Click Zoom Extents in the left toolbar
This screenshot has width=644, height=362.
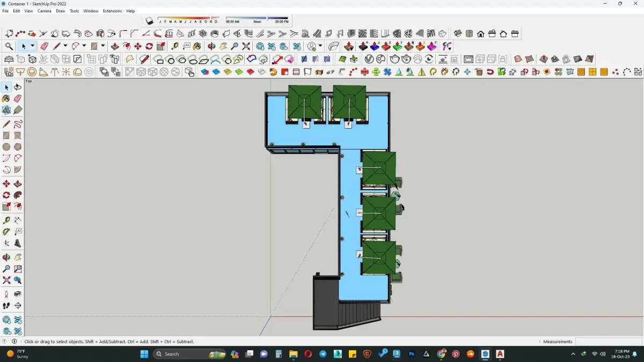tap(6, 280)
